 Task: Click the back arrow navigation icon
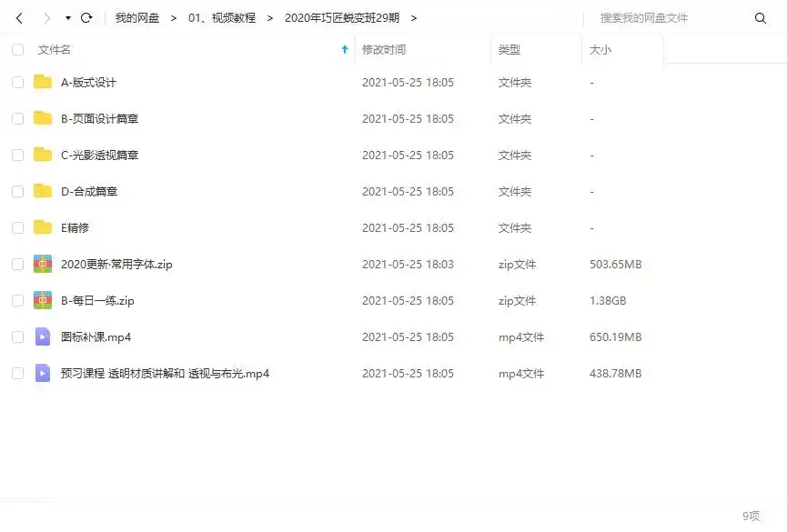pos(18,16)
